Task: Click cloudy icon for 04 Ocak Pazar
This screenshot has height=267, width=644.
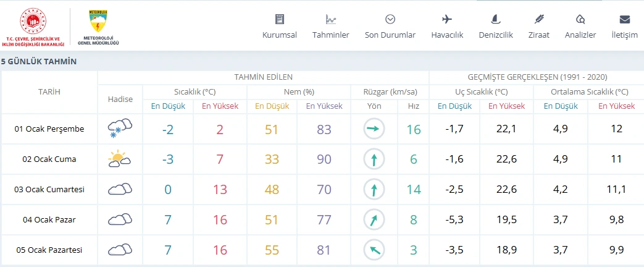Action: (120, 219)
